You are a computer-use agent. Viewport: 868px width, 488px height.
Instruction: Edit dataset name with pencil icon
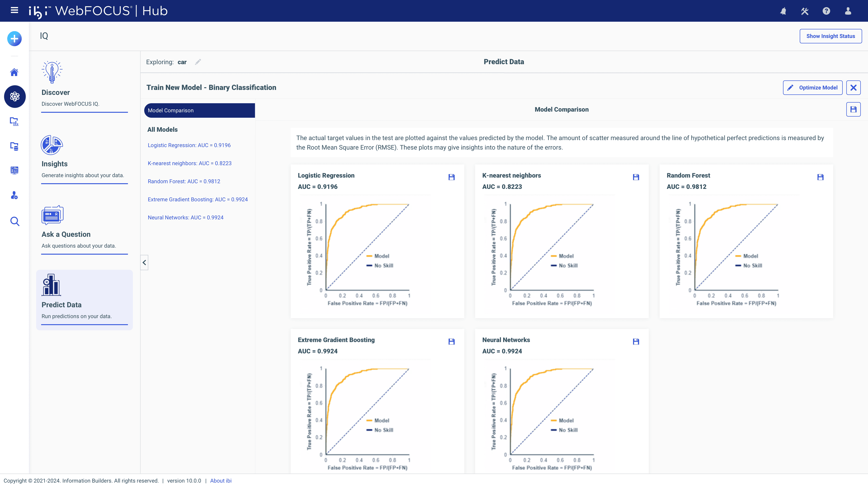click(x=198, y=62)
